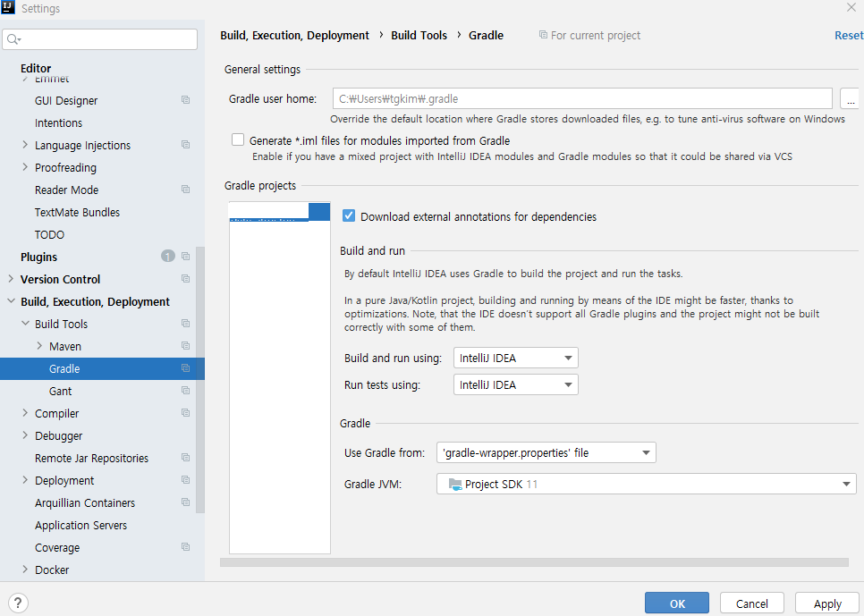Open TODO settings page

click(49, 235)
